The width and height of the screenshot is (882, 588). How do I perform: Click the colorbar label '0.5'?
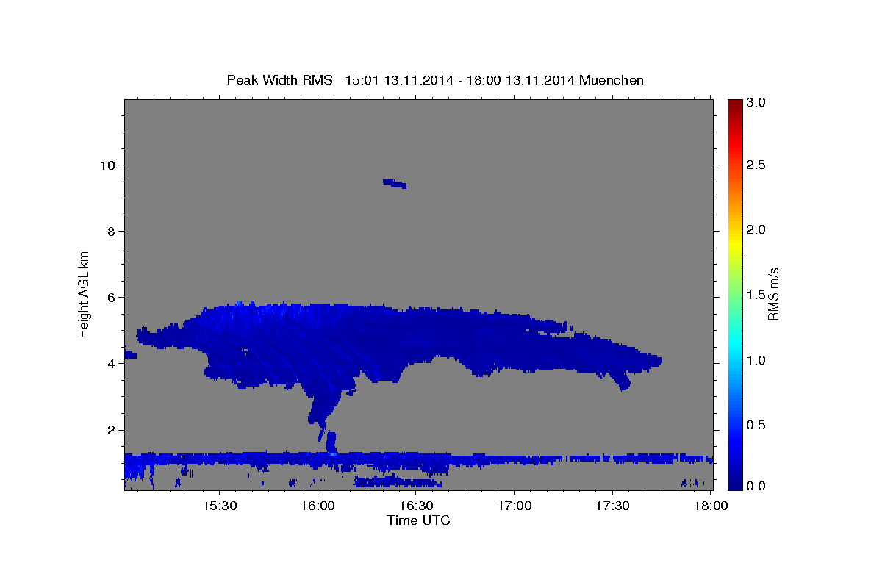[x=757, y=425]
